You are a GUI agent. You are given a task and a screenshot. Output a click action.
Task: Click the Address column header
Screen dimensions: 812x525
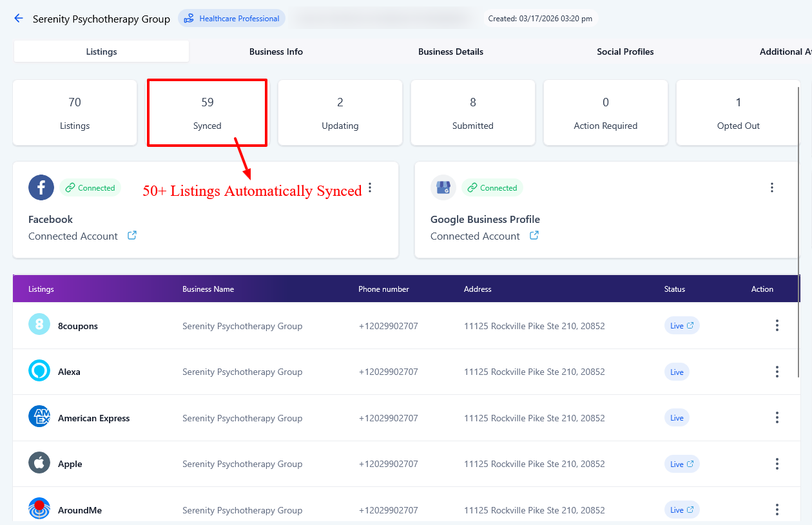pos(478,289)
